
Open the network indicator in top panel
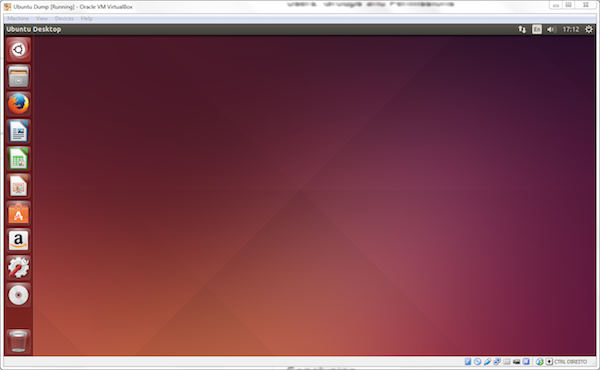click(x=522, y=29)
